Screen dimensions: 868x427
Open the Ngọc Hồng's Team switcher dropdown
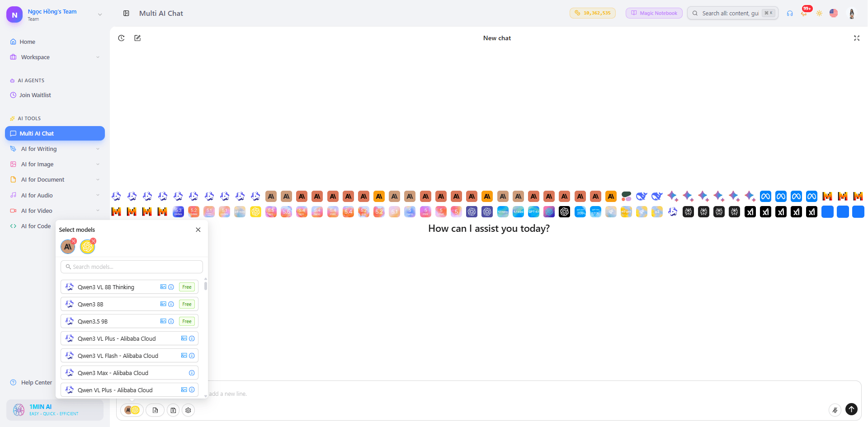pyautogui.click(x=100, y=14)
